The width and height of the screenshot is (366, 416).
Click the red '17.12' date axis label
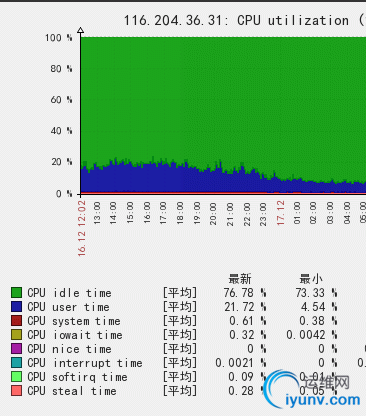coord(281,213)
